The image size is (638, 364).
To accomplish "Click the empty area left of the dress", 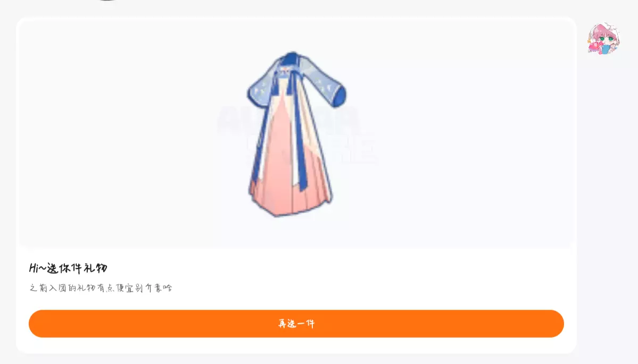I will click(130, 134).
